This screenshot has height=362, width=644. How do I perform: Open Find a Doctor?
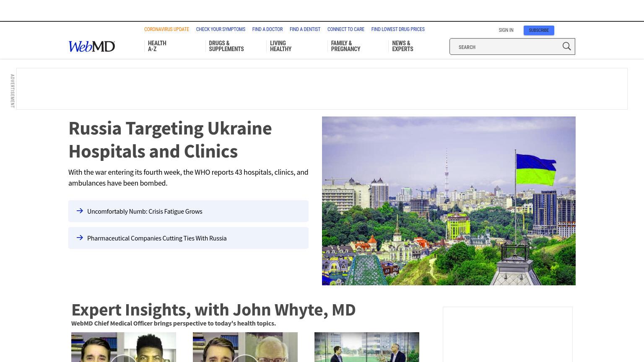click(x=267, y=29)
